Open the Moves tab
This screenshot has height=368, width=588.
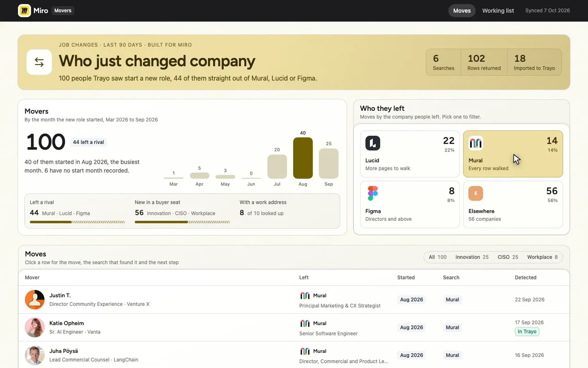tap(462, 11)
